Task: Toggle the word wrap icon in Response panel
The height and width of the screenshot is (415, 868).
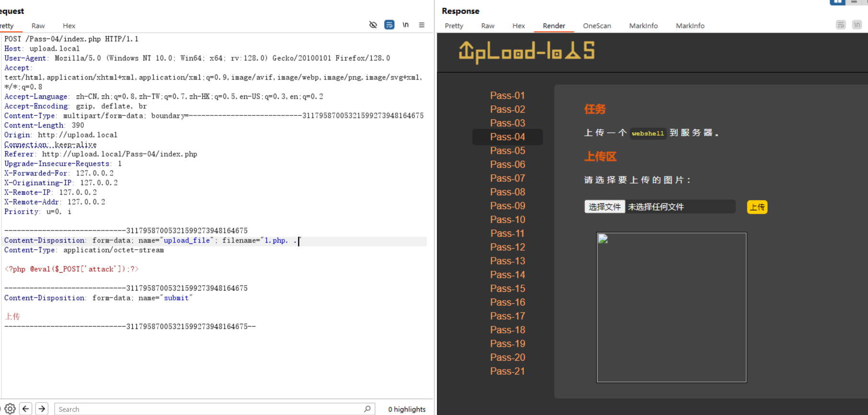Action: 841,25
